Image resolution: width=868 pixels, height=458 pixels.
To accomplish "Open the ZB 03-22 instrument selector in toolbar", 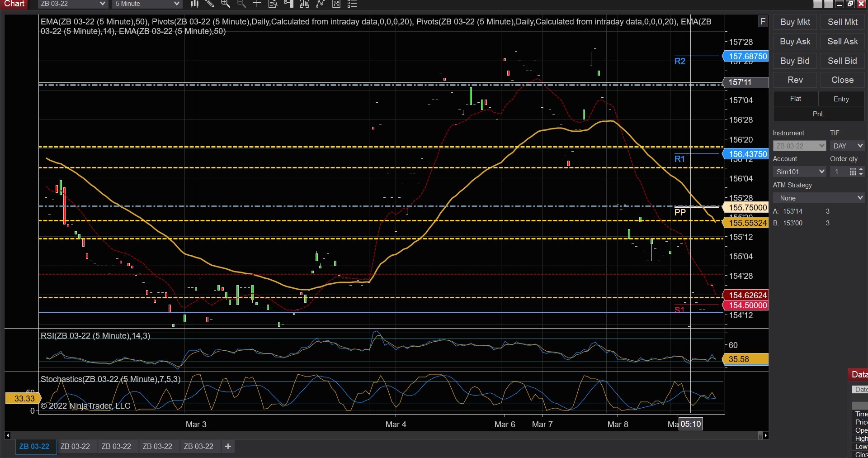I will coord(72,4).
